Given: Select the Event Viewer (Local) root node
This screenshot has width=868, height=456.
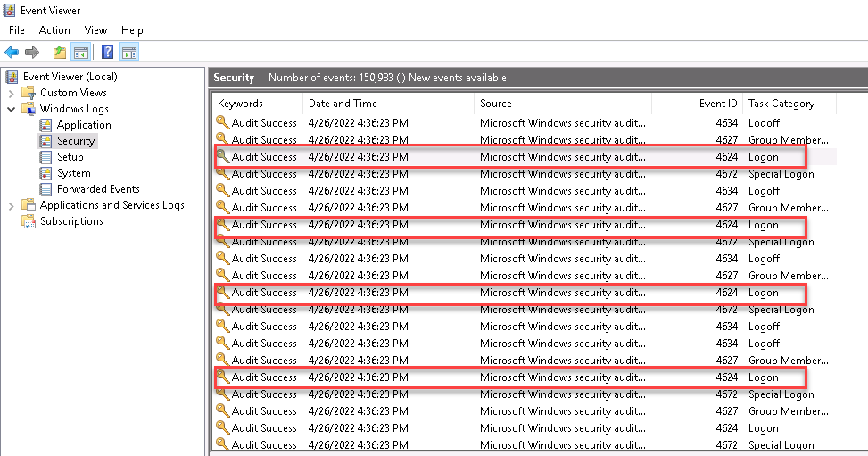Looking at the screenshot, I should point(70,77).
